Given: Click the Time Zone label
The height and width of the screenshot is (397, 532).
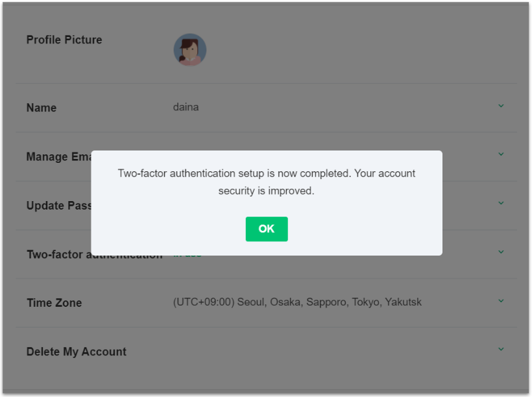Looking at the screenshot, I should [54, 303].
